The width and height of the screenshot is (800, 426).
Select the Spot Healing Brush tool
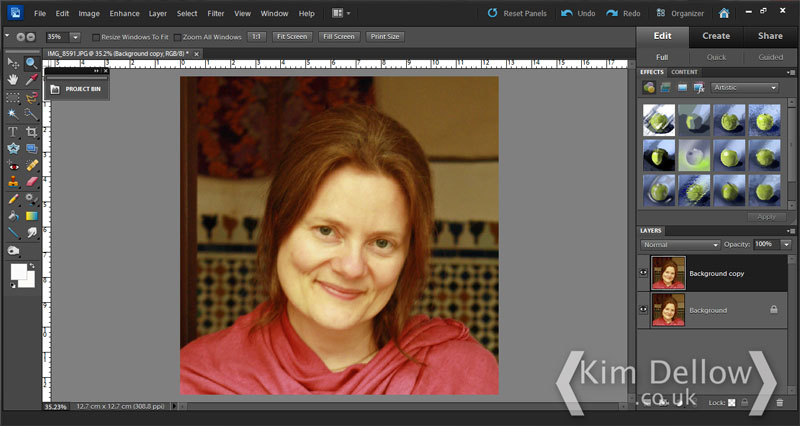(31, 166)
